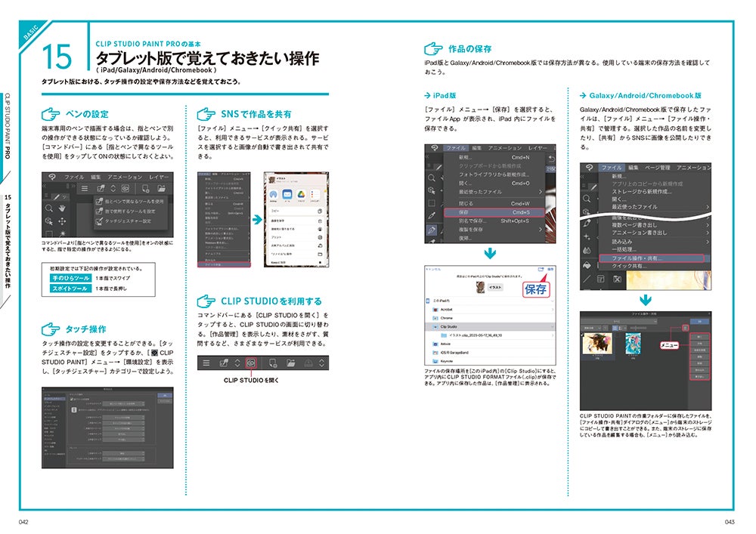Select the Hand tool in pen settings screenshot

point(62,208)
